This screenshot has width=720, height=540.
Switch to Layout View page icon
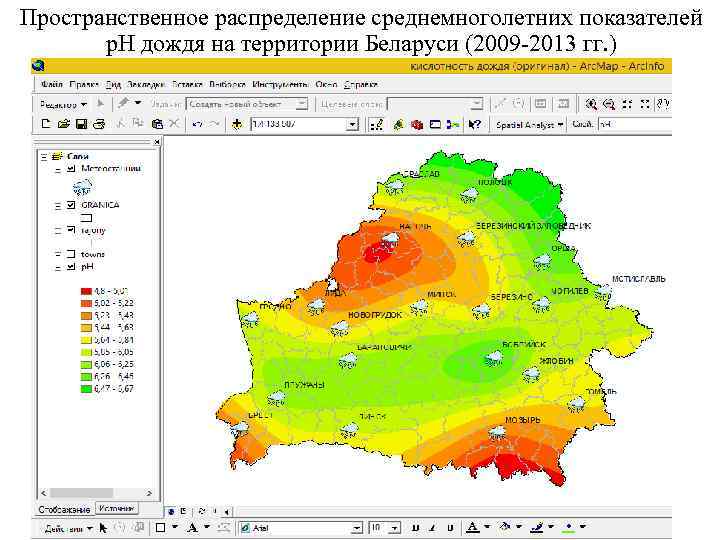183,511
